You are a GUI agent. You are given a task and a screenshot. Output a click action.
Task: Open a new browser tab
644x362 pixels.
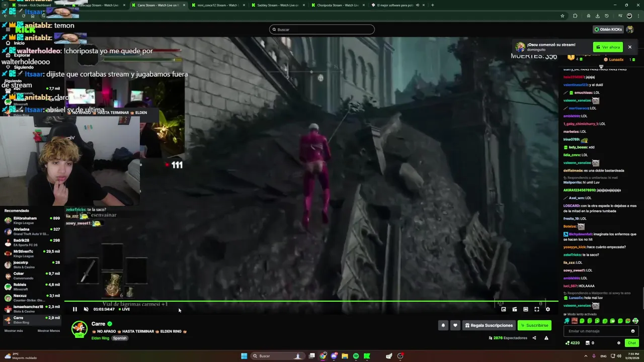[433, 5]
